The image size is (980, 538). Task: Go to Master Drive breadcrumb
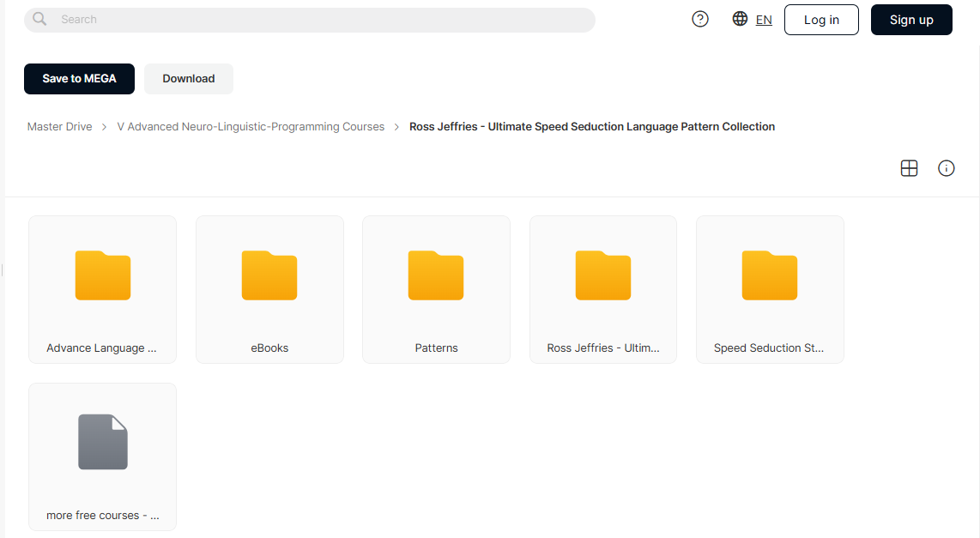pos(59,127)
